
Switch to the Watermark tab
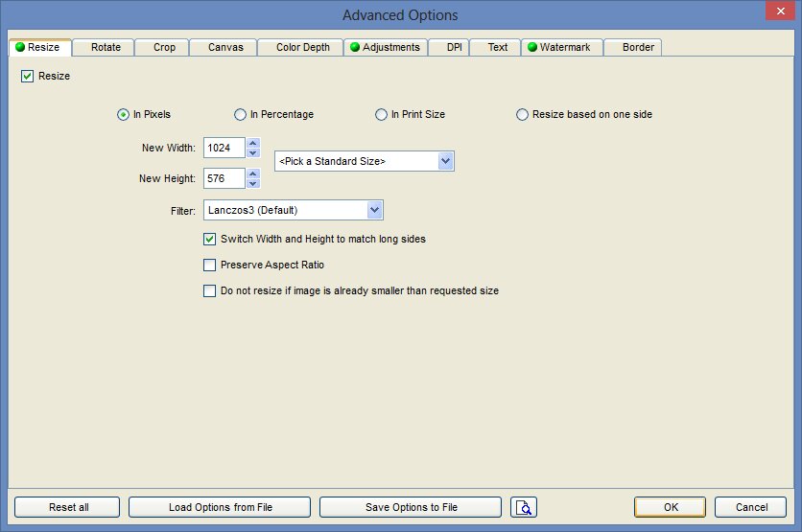tap(564, 47)
